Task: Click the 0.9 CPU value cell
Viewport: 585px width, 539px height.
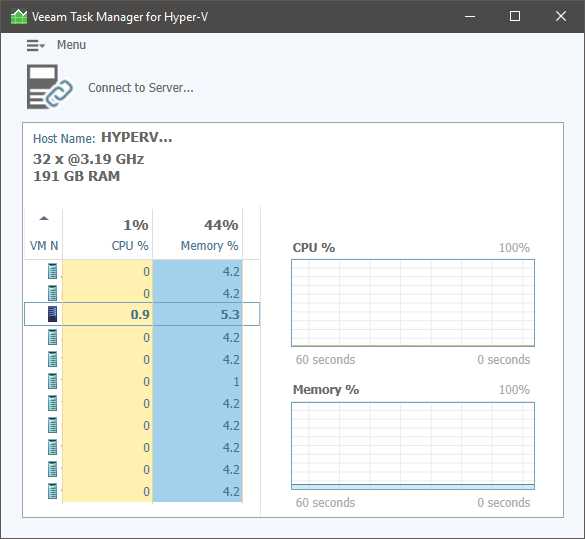Action: point(107,314)
